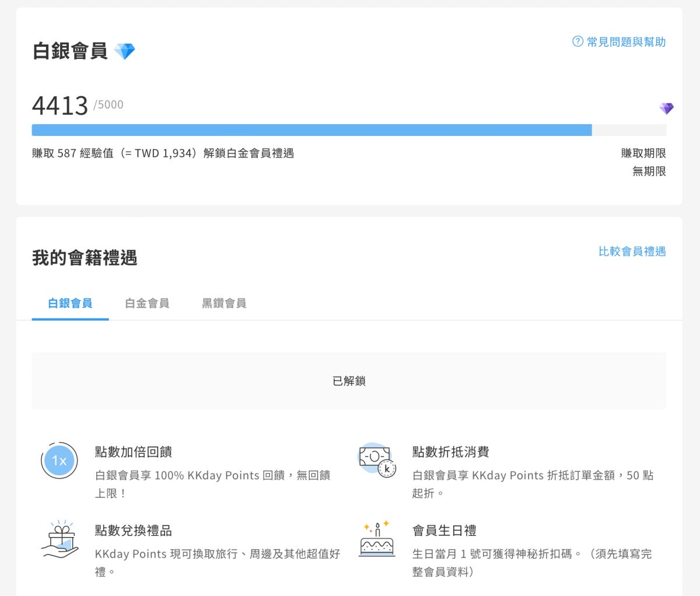Click the blue diamond icon beside 白銀會員
The height and width of the screenshot is (596, 700).
coord(124,51)
